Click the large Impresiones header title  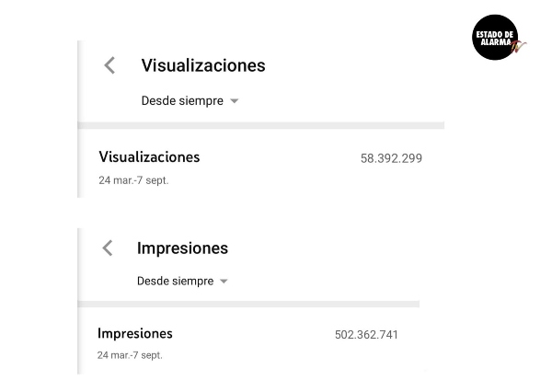[182, 248]
